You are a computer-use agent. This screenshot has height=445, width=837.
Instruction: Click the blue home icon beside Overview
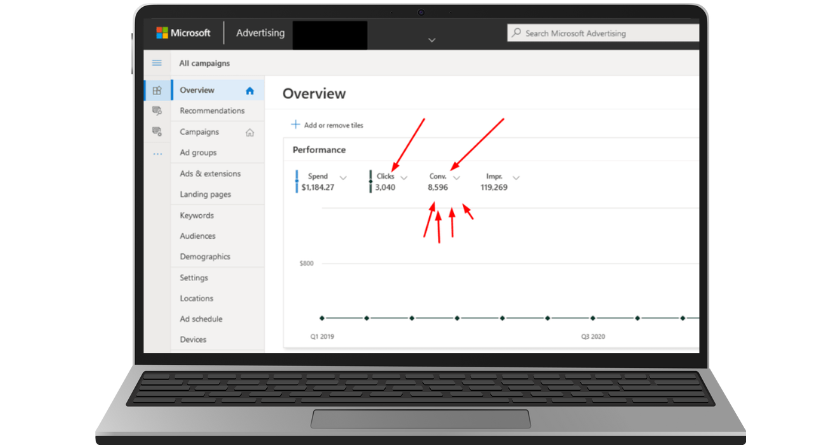click(250, 91)
